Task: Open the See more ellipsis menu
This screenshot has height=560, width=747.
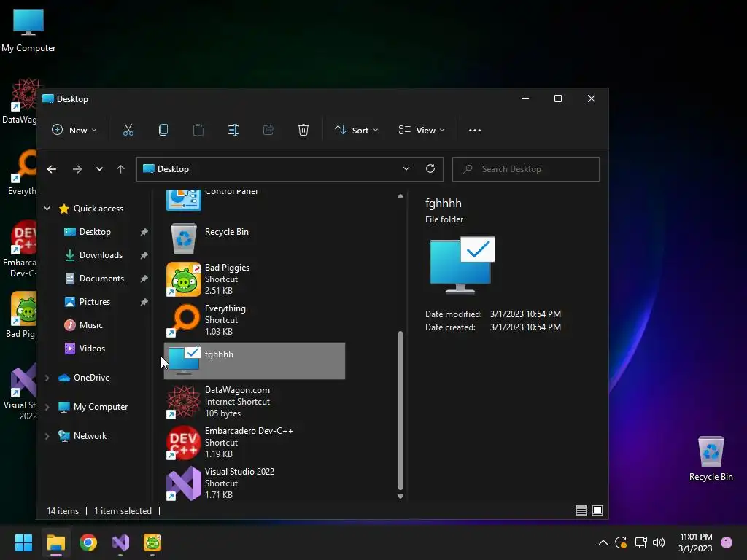Action: 475,131
